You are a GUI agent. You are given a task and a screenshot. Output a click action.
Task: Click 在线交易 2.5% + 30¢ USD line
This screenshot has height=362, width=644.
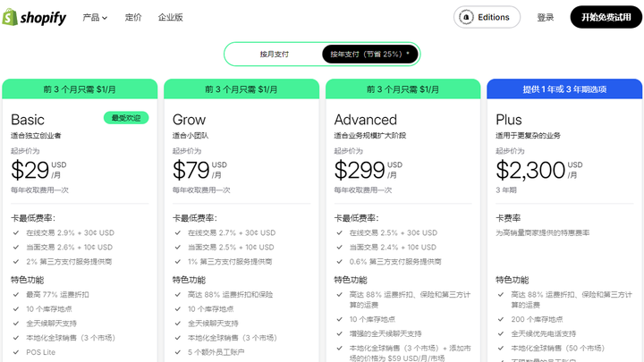[x=394, y=232]
